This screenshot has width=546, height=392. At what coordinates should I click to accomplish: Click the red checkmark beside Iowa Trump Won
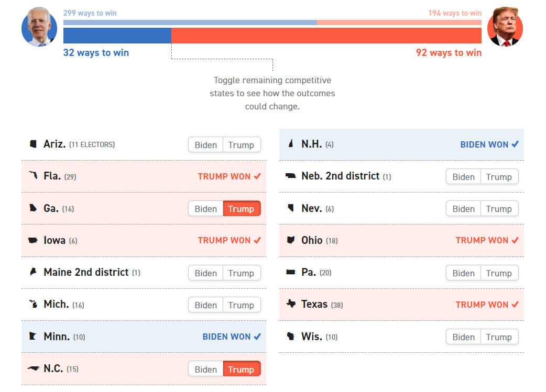point(257,240)
